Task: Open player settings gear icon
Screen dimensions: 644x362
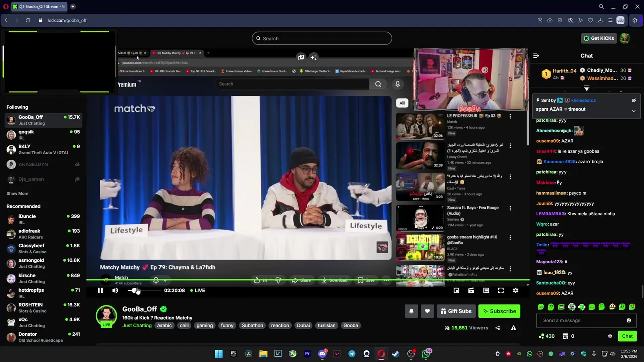Action: click(x=515, y=290)
